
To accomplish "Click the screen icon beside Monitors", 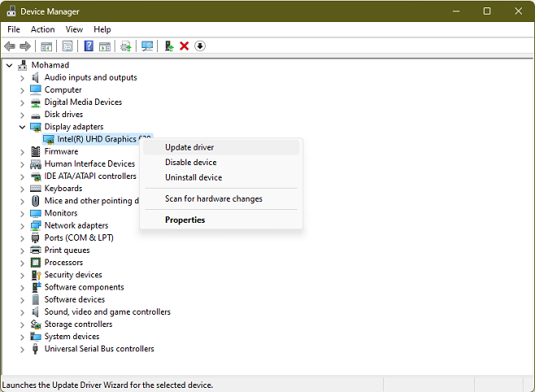I will [x=36, y=214].
